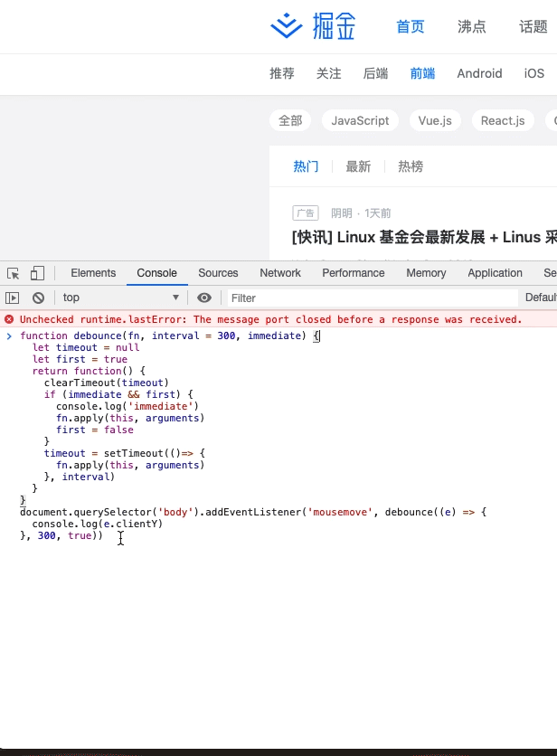Image resolution: width=557 pixels, height=756 pixels.
Task: Click the 广告 badge
Action: point(306,213)
